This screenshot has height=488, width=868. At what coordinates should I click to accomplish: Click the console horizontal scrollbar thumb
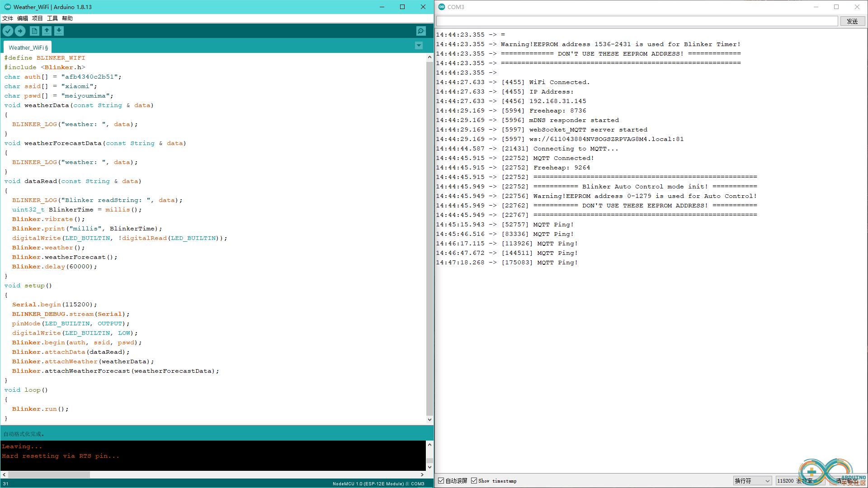49,474
